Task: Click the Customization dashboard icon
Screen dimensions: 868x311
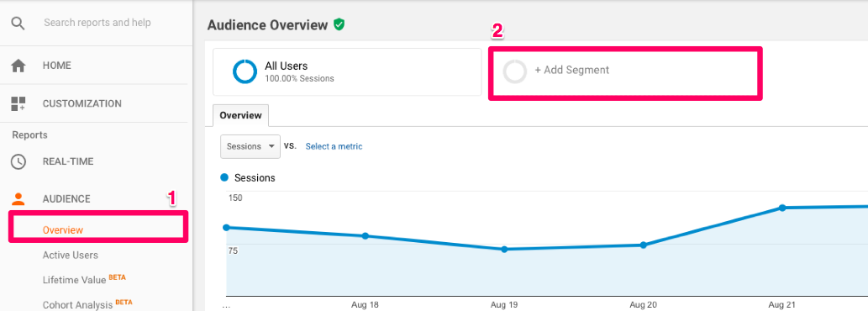Action: point(18,103)
